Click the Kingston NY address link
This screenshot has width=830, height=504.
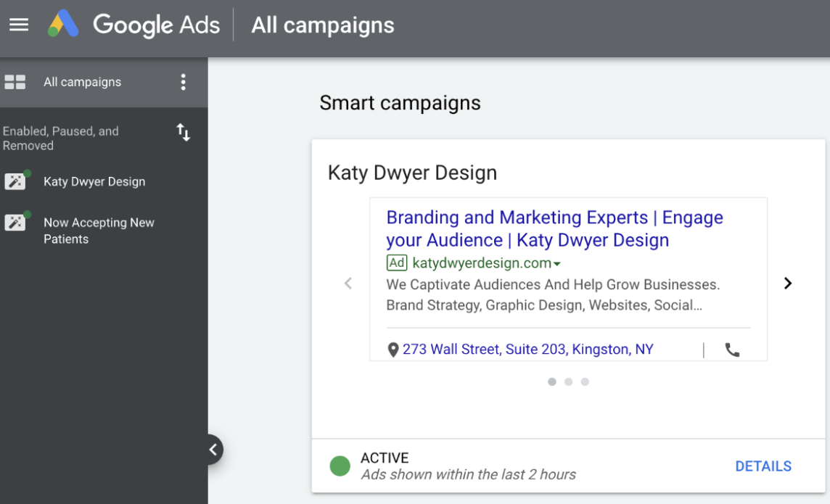527,349
